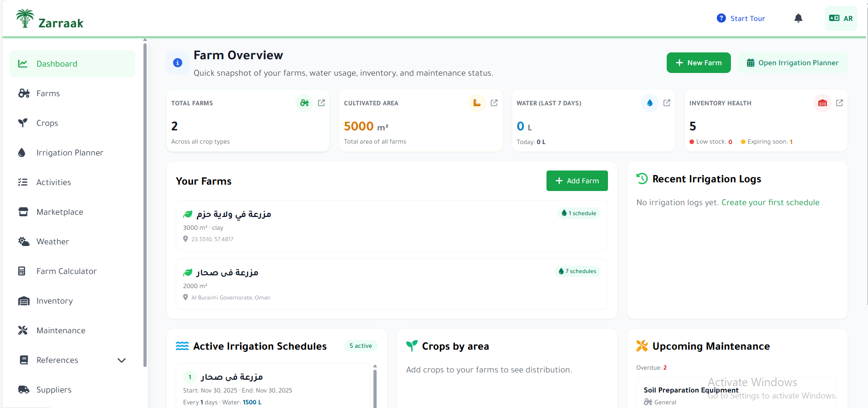Click the leaf icon of farm card مزرعة فى صحار
Viewport: 868px width, 408px height.
188,273
